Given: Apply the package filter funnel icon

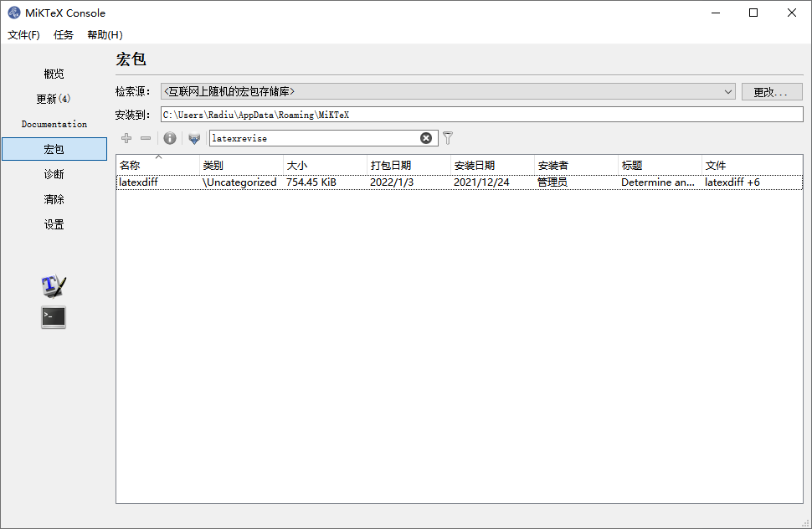Looking at the screenshot, I should click(x=448, y=138).
